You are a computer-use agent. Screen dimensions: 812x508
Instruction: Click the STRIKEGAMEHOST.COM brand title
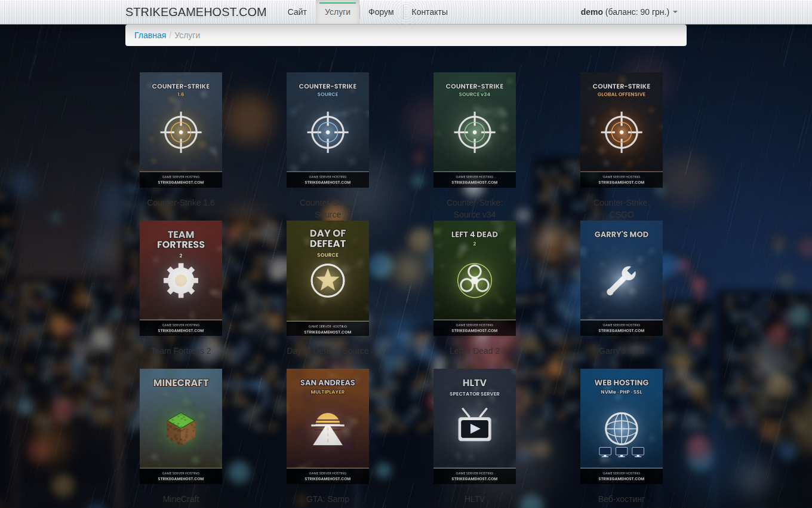click(x=196, y=12)
